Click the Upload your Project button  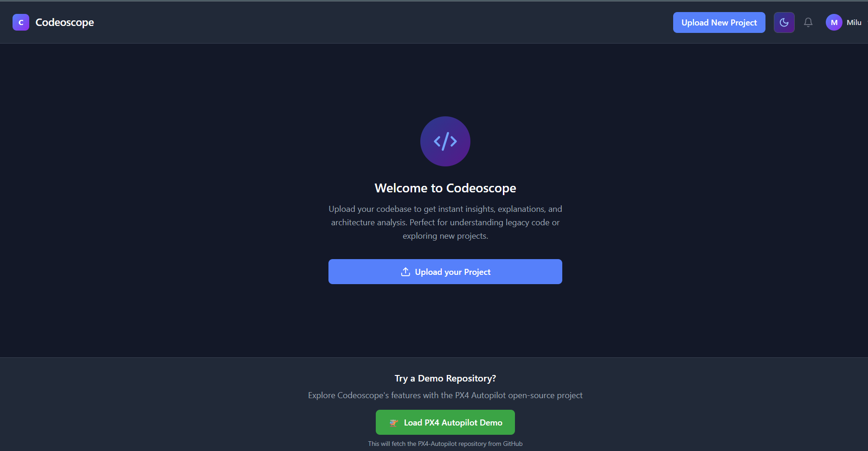(x=445, y=272)
